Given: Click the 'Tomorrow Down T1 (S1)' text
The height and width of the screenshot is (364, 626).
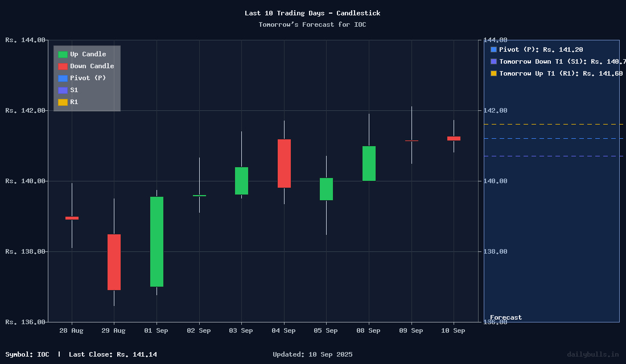Looking at the screenshot, I should tap(543, 61).
